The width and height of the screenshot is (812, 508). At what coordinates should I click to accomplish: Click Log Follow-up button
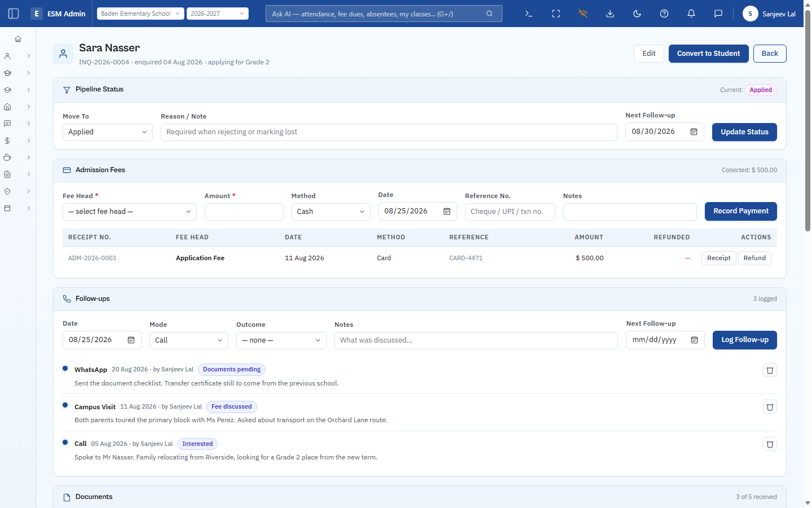[x=745, y=340]
